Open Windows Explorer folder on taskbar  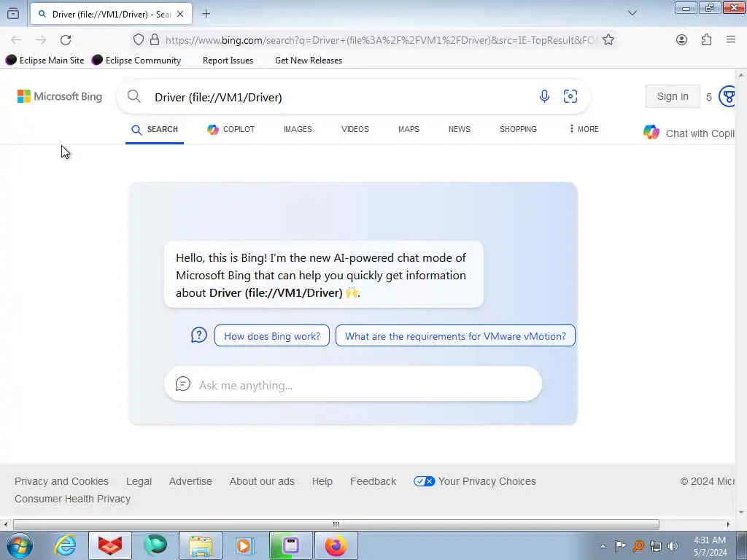click(201, 545)
